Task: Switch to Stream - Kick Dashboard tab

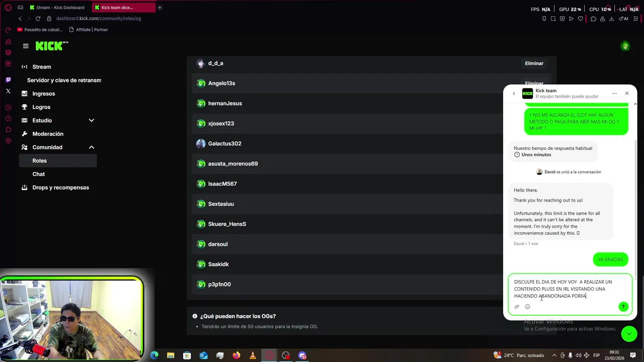Action: [59, 8]
